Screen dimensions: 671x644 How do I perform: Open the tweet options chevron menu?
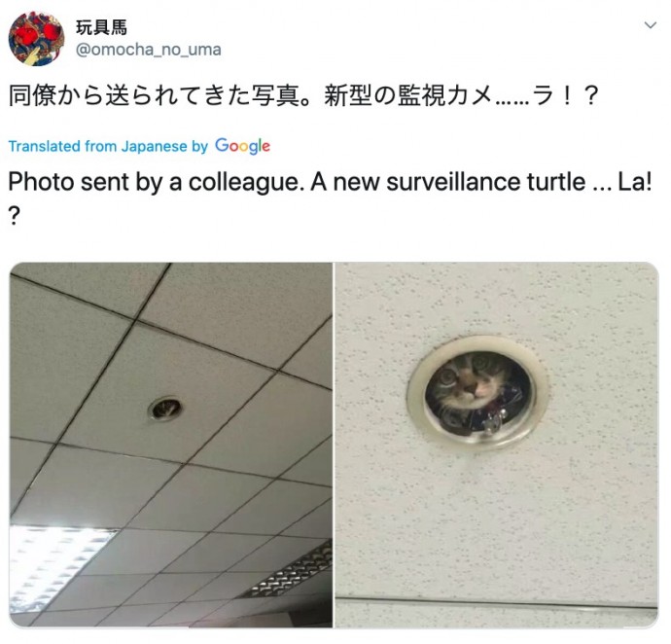[x=650, y=25]
